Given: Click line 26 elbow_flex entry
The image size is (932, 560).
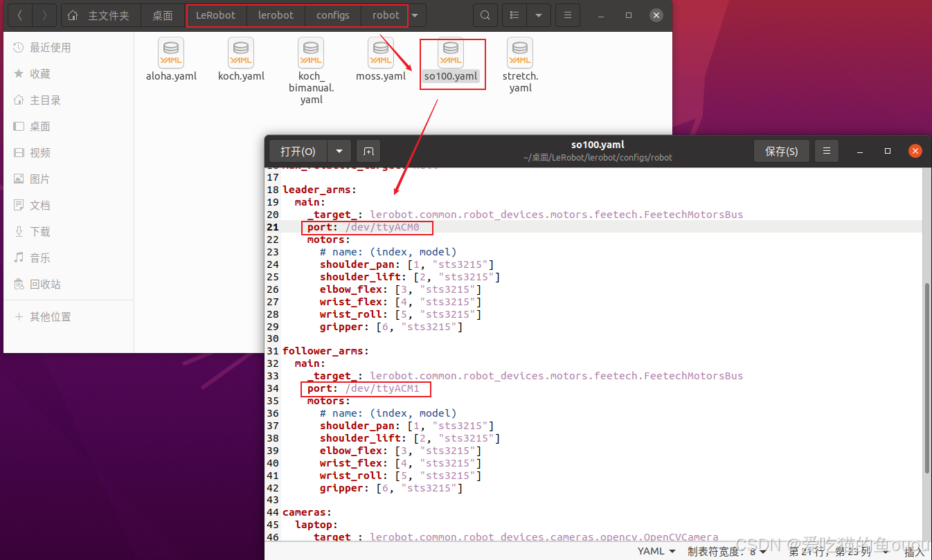Looking at the screenshot, I should (400, 289).
